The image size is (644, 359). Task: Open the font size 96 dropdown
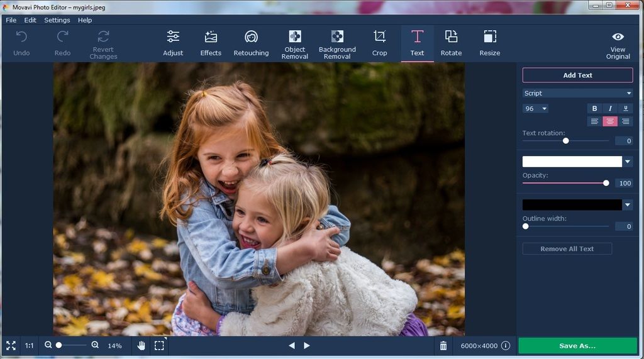(535, 108)
